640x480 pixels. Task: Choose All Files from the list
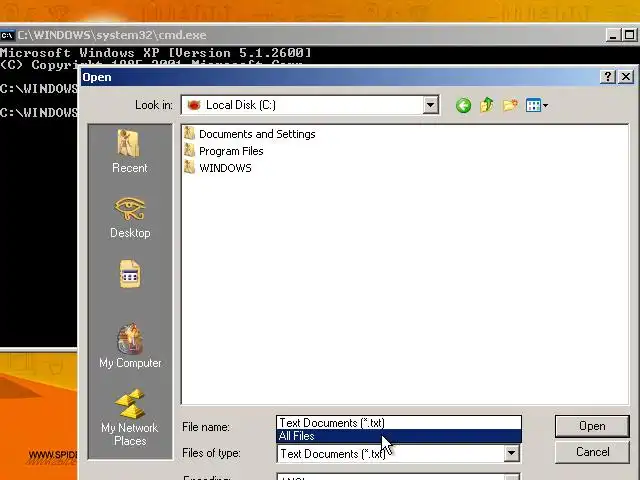point(399,436)
